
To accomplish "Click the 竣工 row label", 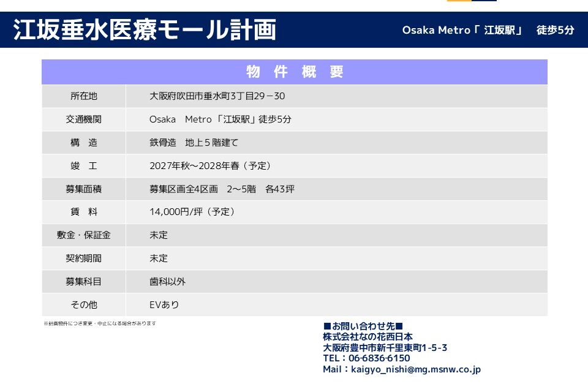I will click(84, 166).
